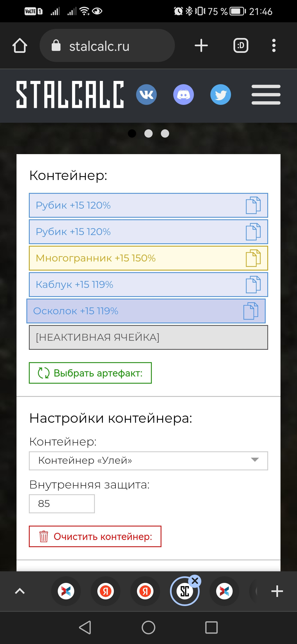Copy the Многогранник +15 150% artifact
The width and height of the screenshot is (297, 644).
click(253, 258)
